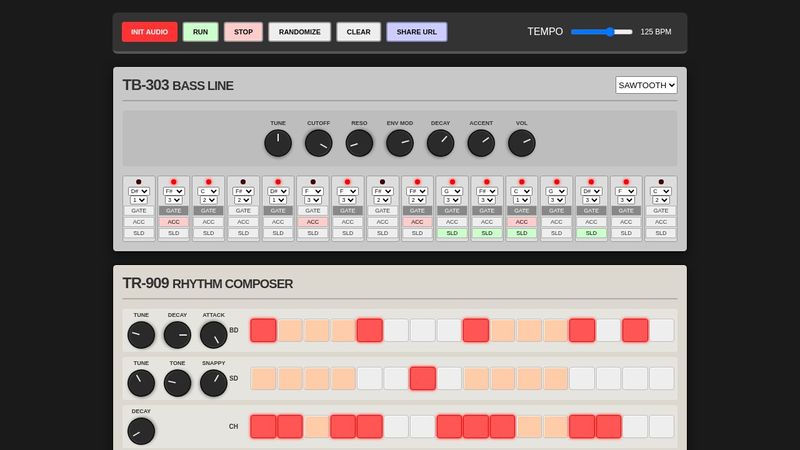The height and width of the screenshot is (450, 800).
Task: Turn off ACC on bass step 12
Action: [521, 222]
